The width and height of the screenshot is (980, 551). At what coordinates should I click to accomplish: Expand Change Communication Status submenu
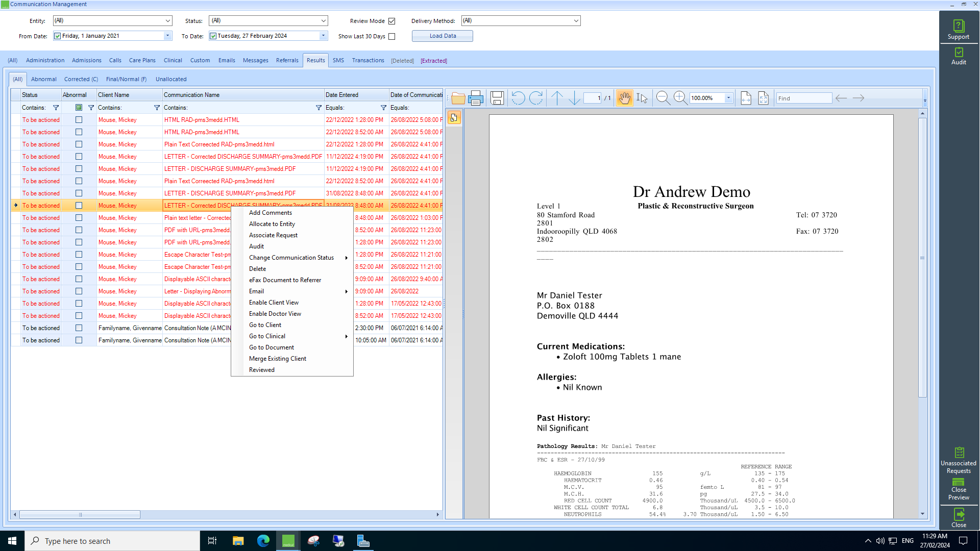[x=292, y=258]
